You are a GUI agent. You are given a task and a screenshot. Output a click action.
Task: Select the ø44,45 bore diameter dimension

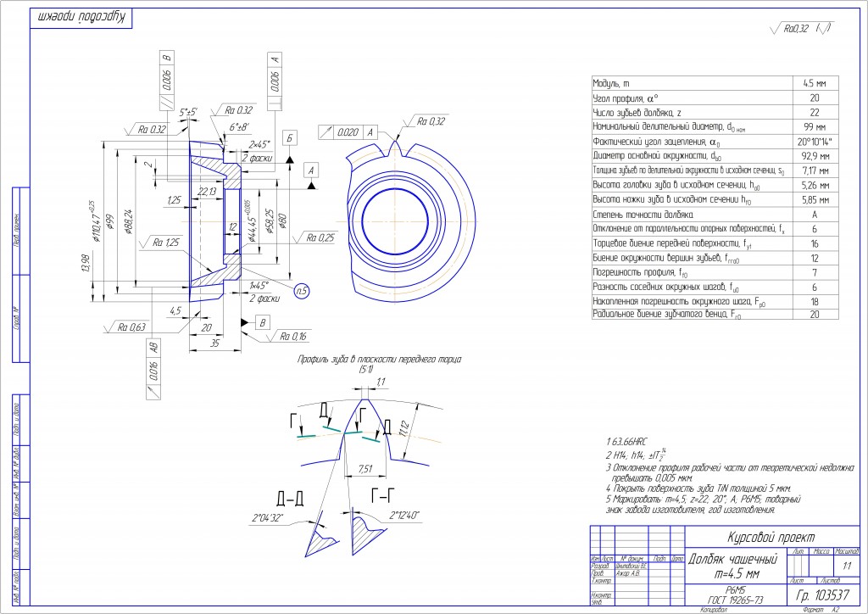252,221
